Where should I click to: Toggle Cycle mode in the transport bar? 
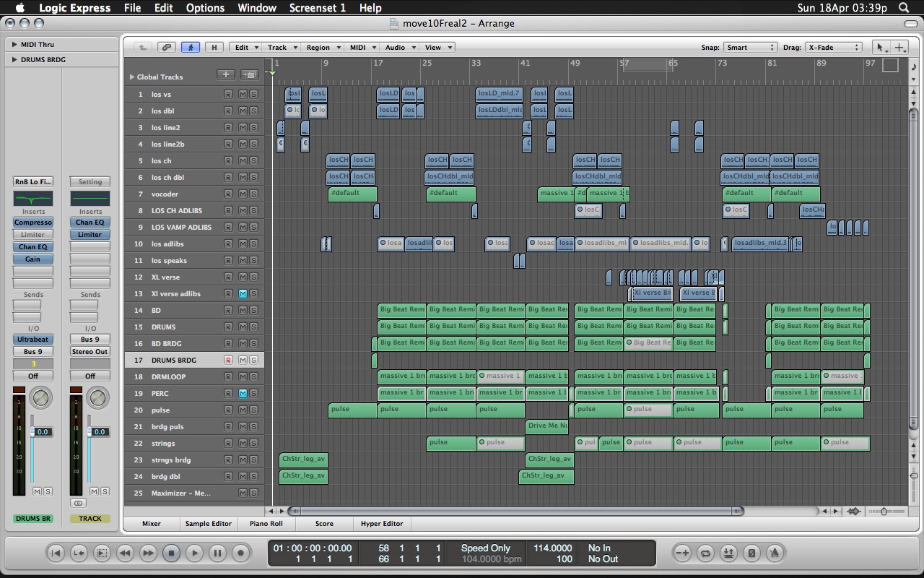point(705,553)
